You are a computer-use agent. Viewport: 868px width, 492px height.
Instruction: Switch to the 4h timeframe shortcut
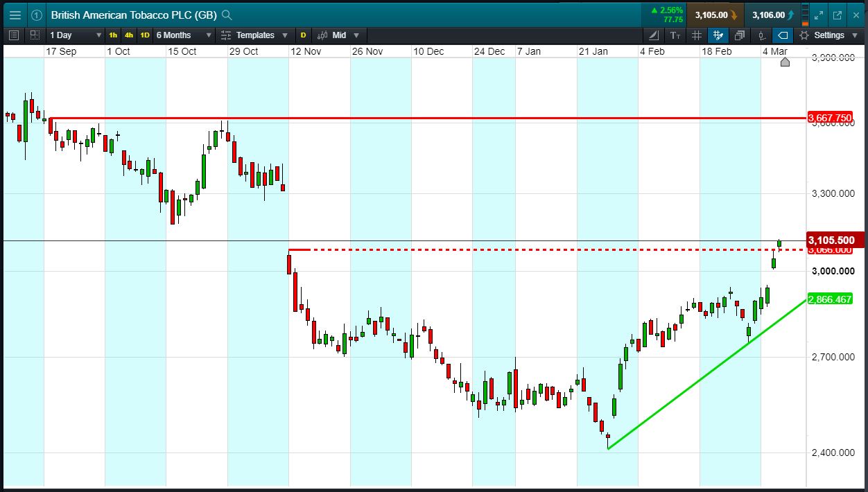tap(129, 35)
